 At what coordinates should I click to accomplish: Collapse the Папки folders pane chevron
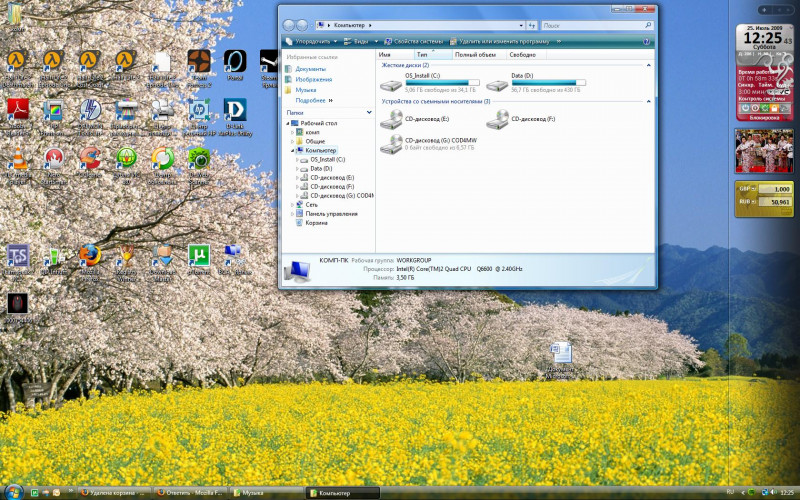[x=369, y=112]
